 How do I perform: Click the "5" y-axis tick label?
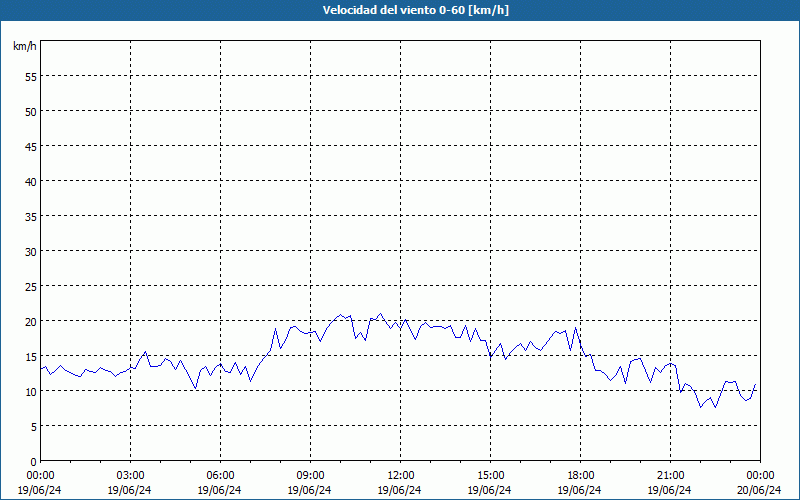pyautogui.click(x=34, y=427)
